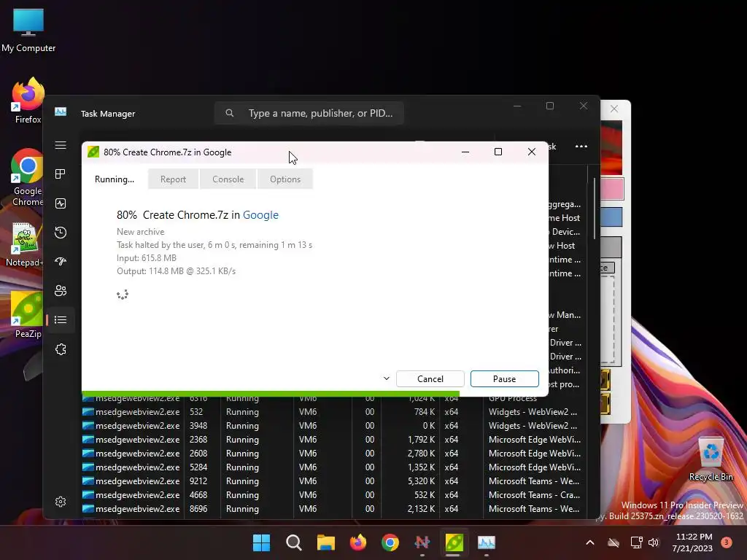Switch to the Console tab
The image size is (747, 560).
point(228,179)
